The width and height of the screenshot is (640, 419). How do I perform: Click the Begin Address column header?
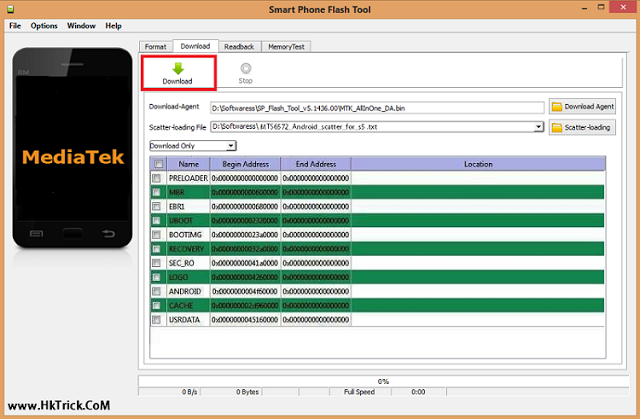tap(245, 164)
